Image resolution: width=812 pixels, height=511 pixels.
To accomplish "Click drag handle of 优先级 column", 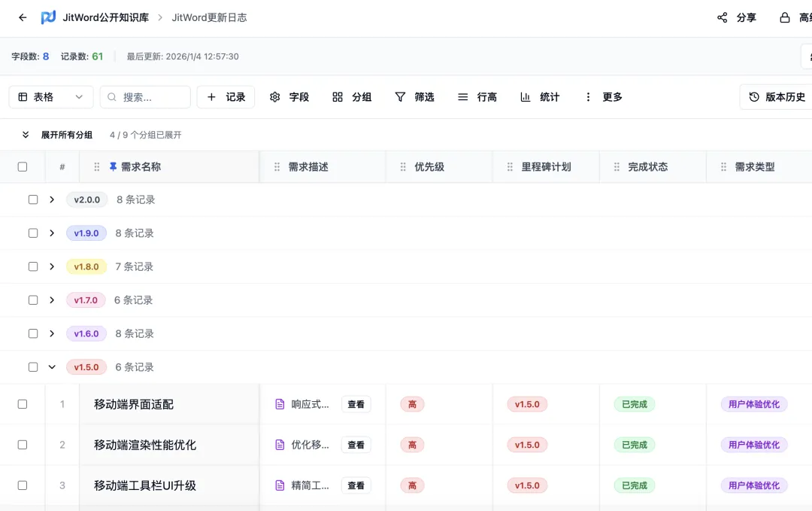I will tap(403, 167).
